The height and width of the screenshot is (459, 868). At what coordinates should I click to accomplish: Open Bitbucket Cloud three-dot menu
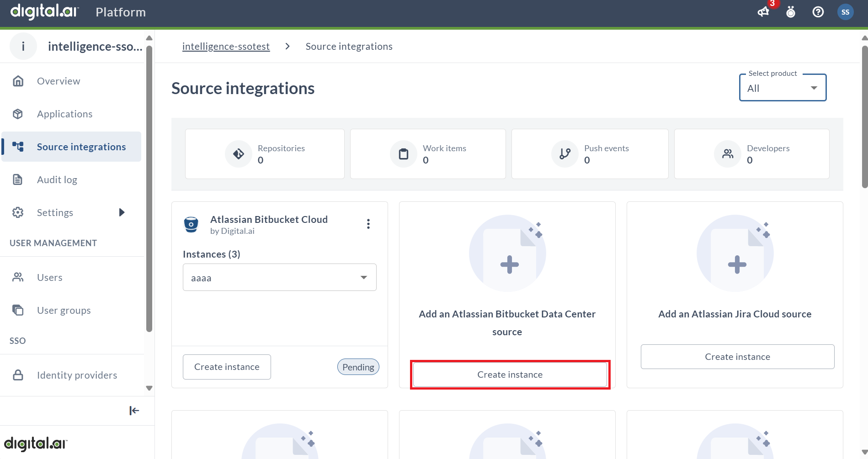click(368, 224)
